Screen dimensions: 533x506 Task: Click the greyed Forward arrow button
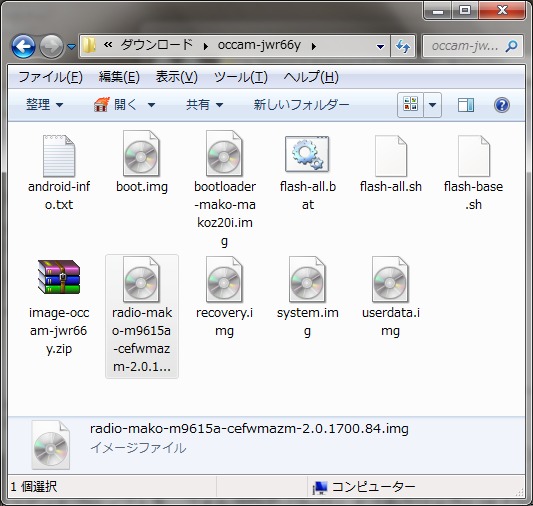(51, 46)
